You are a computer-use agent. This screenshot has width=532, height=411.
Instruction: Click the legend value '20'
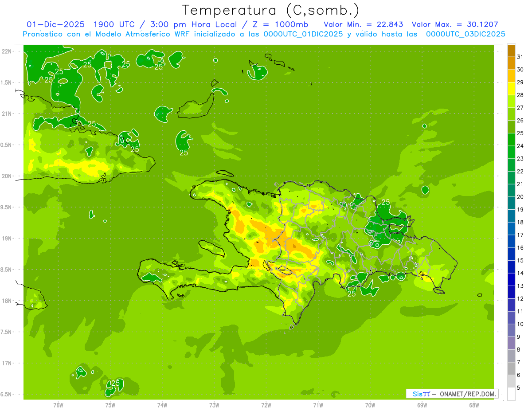pos(520,197)
